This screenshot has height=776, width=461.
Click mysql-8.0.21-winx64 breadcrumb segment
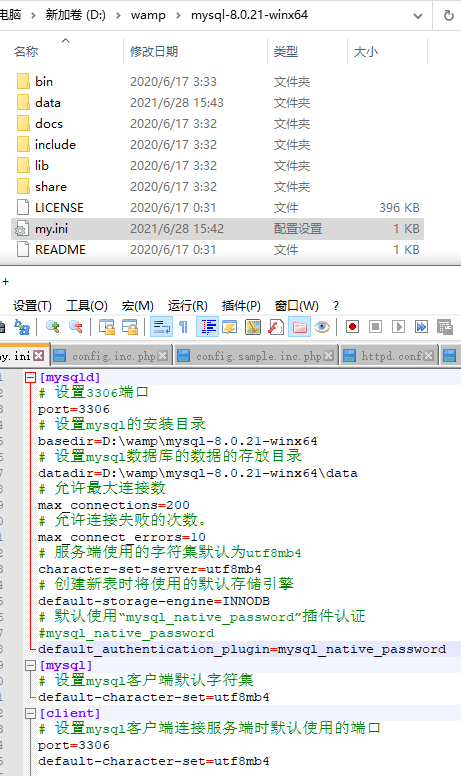coord(249,15)
